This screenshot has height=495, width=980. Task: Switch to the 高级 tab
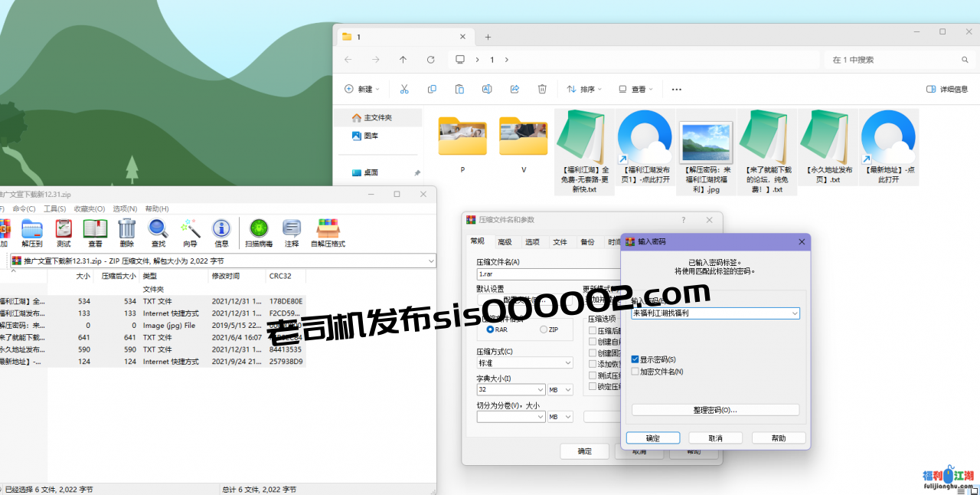pos(505,242)
